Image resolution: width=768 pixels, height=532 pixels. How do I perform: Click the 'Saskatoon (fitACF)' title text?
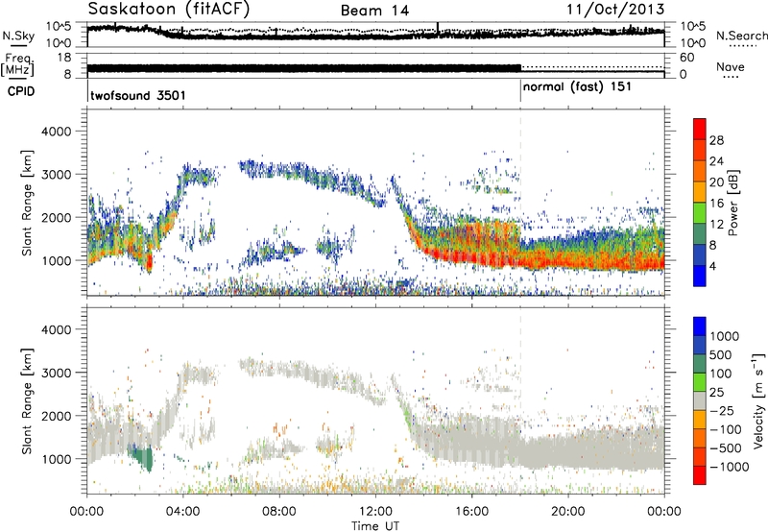pyautogui.click(x=169, y=10)
